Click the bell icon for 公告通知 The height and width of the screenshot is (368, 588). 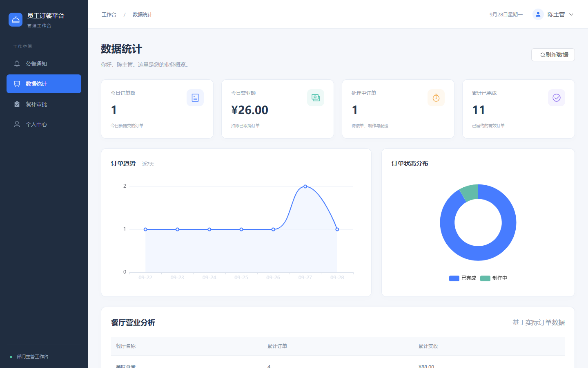(x=17, y=63)
